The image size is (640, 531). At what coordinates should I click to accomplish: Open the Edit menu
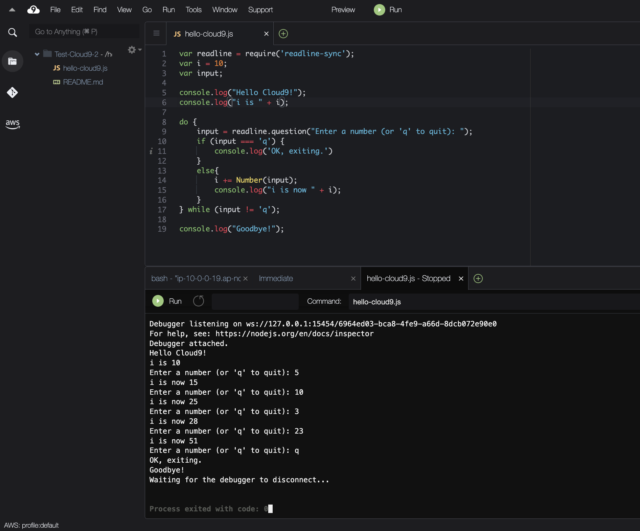[x=77, y=10]
